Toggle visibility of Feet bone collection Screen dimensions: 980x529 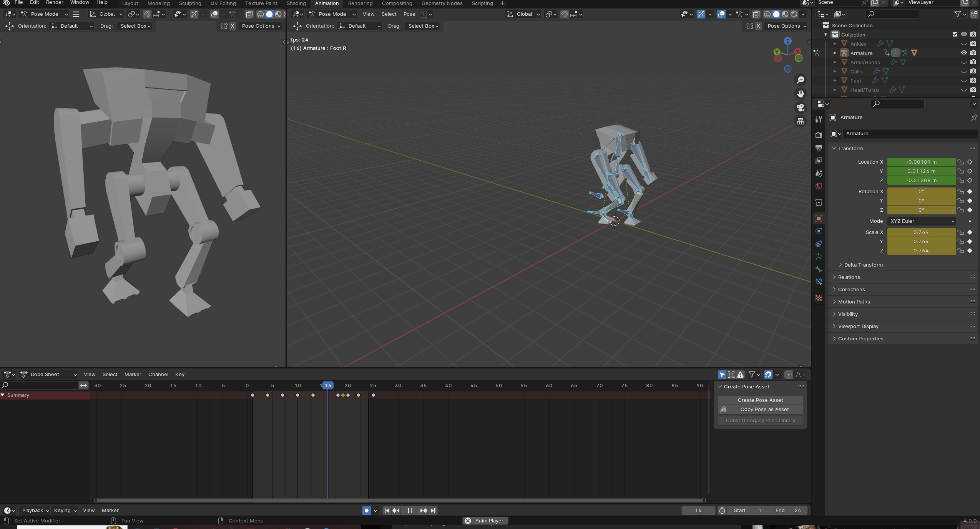[963, 81]
